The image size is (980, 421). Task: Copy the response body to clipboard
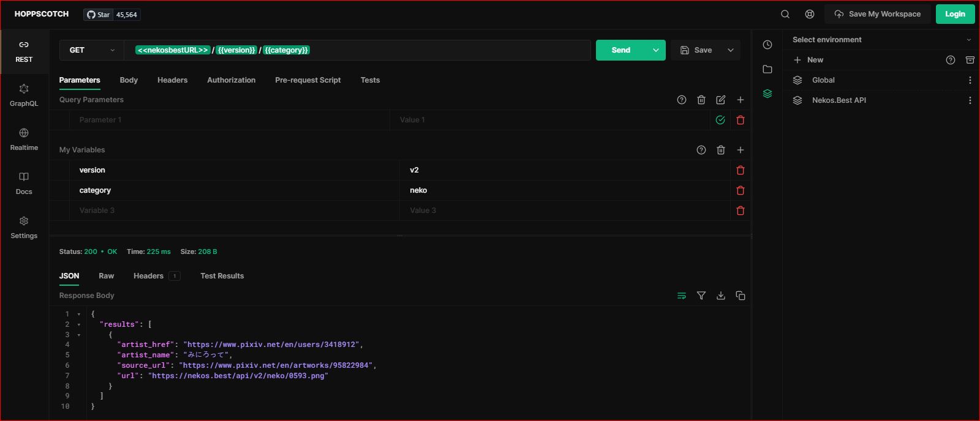741,296
